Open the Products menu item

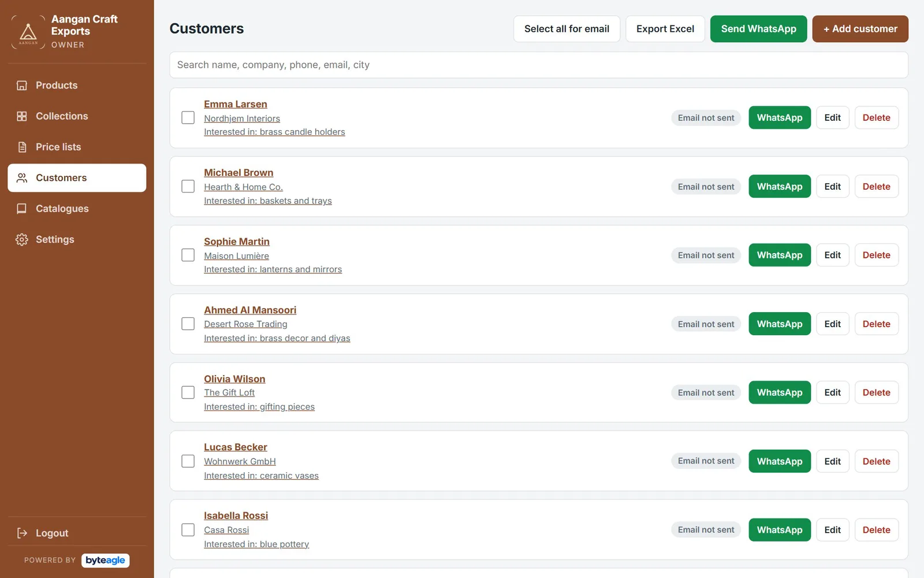tap(77, 86)
